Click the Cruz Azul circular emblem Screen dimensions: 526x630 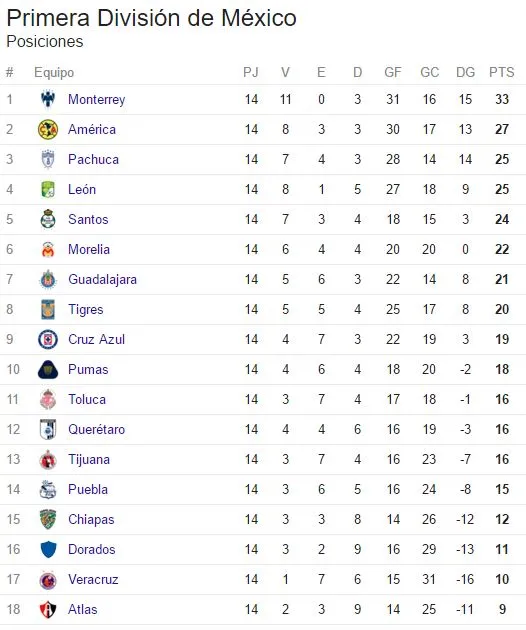click(x=48, y=340)
